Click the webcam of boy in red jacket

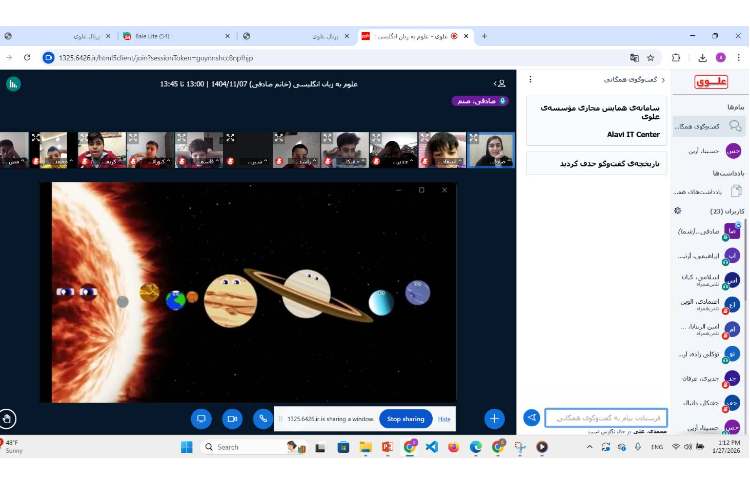102,150
